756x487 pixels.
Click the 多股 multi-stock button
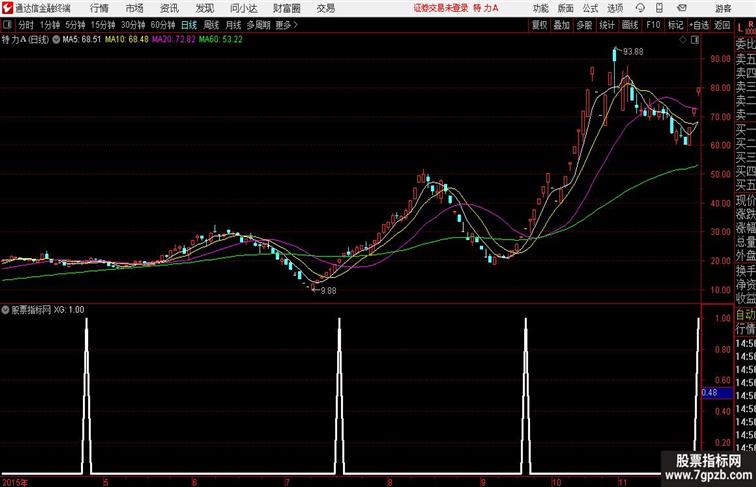(584, 25)
